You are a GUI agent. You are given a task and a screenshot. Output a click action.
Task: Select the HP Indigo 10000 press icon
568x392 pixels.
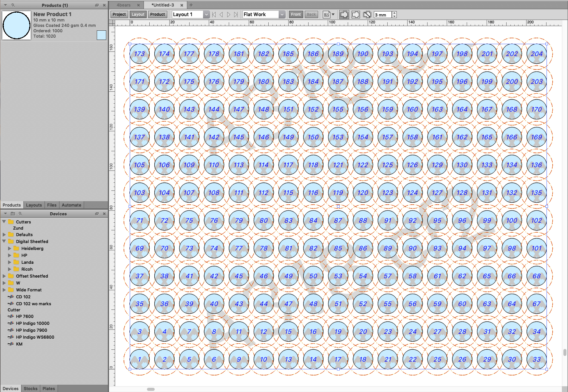[x=11, y=323]
